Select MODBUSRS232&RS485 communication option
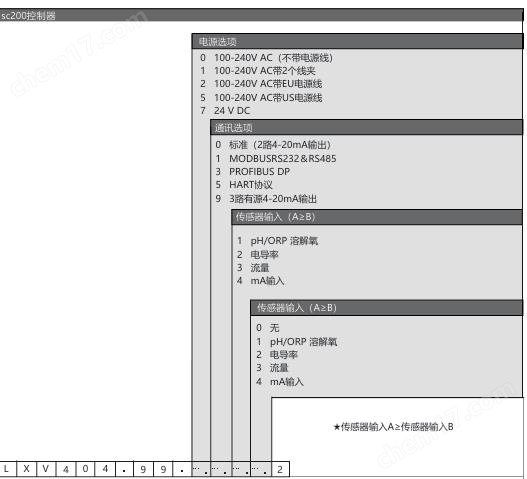The width and height of the screenshot is (527, 479). pos(276,158)
